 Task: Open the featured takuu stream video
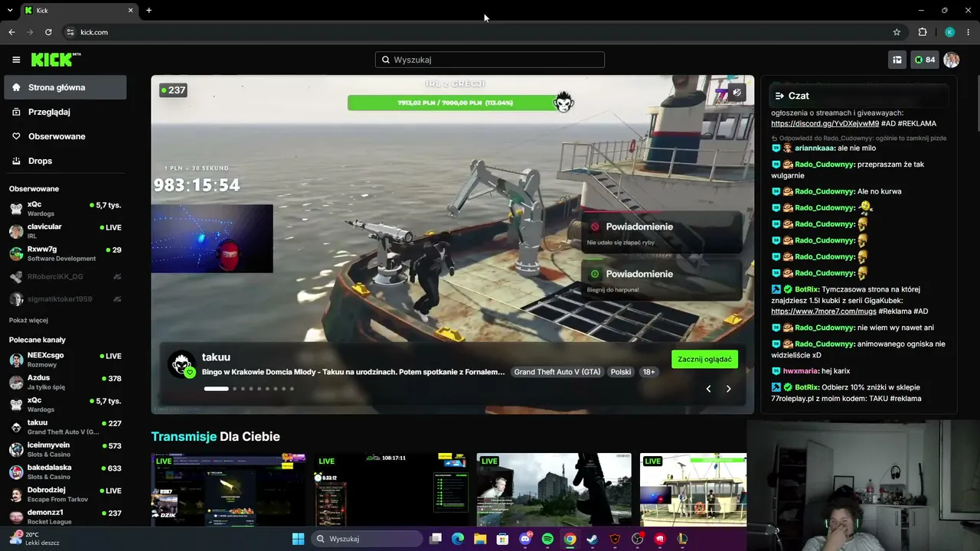[x=452, y=244]
